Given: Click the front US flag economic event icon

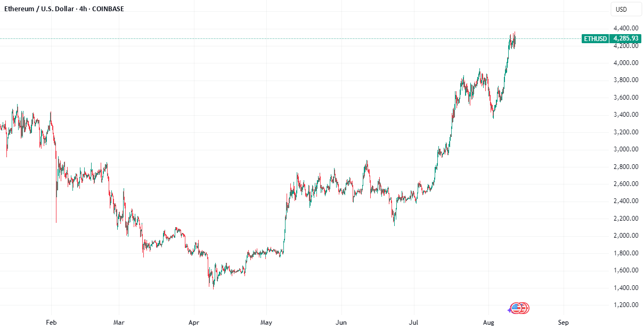Looking at the screenshot, I should pyautogui.click(x=515, y=308).
